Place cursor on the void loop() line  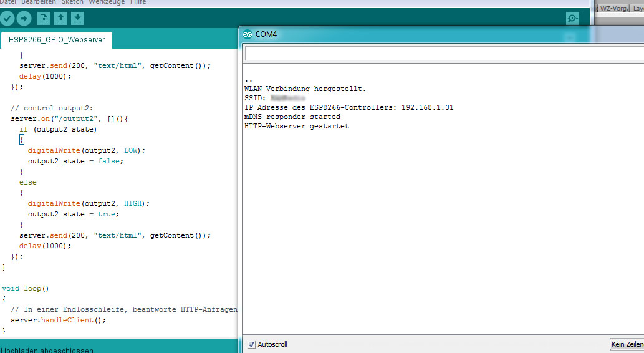(26, 288)
